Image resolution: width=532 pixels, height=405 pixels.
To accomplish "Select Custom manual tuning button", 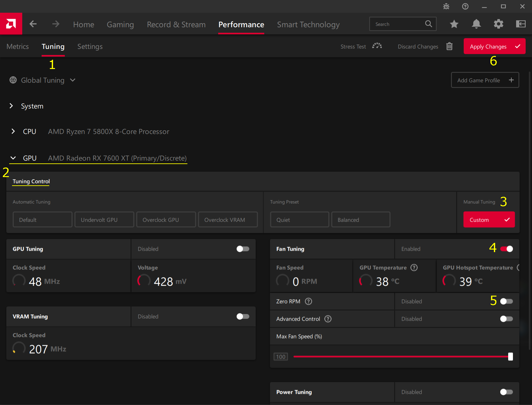I will coord(489,220).
